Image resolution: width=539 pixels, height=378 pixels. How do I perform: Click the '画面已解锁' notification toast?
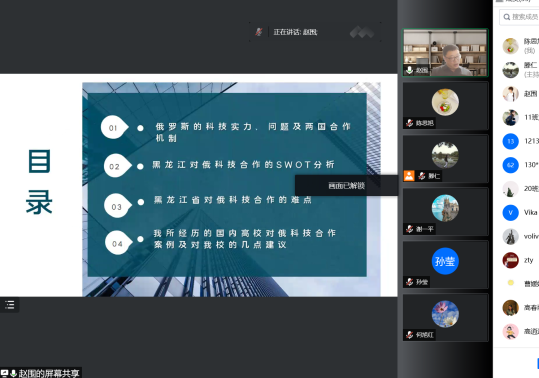pyautogui.click(x=346, y=186)
